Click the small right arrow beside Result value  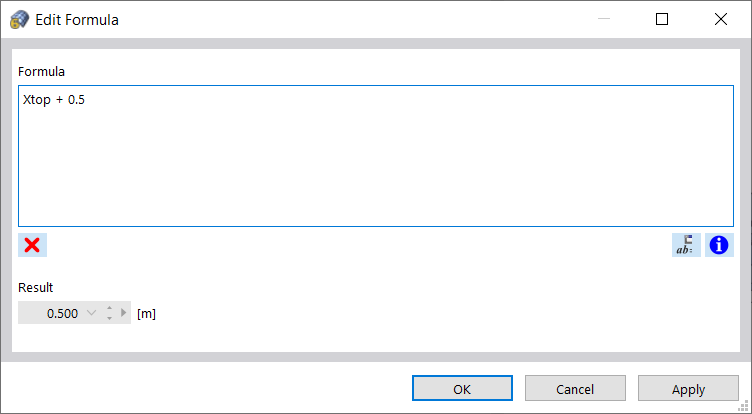124,313
